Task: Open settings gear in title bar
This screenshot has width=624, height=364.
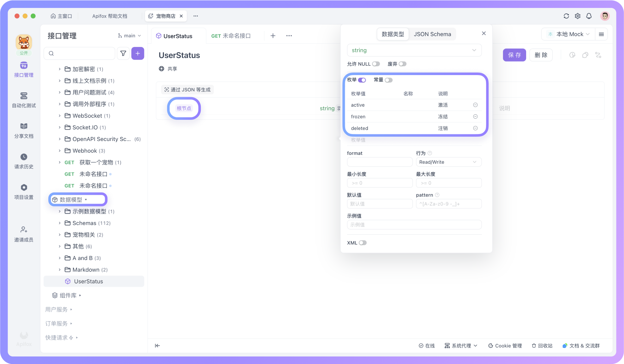Action: pos(578,16)
